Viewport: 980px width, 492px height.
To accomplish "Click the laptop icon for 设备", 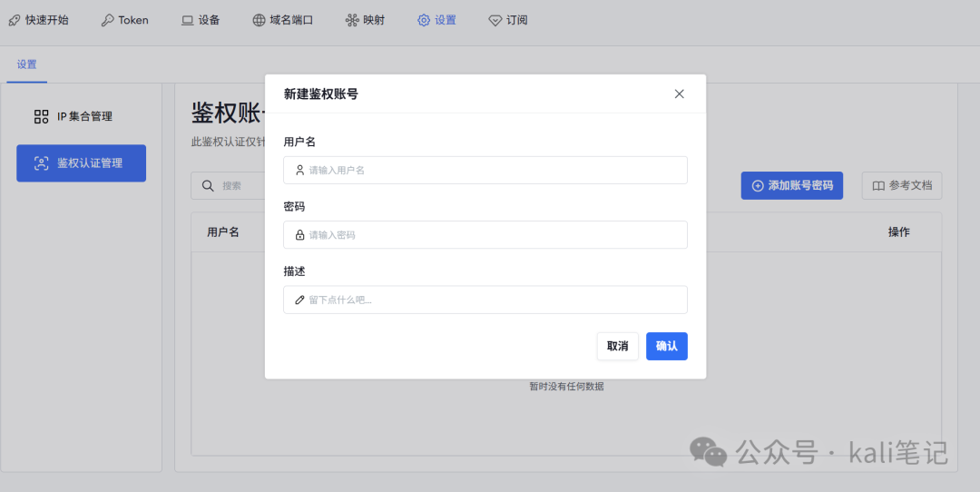I will pyautogui.click(x=187, y=20).
